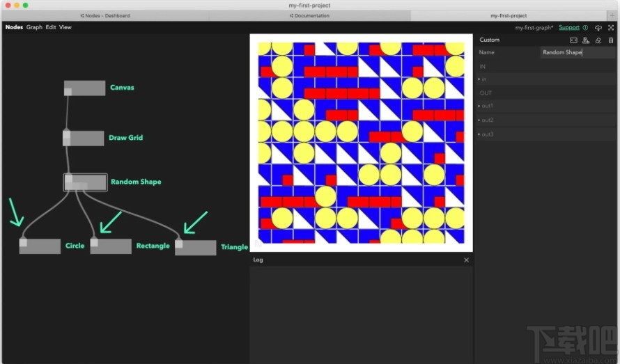Image resolution: width=620 pixels, height=364 pixels.
Task: Click the rendered shapes preview image
Action: [x=361, y=143]
